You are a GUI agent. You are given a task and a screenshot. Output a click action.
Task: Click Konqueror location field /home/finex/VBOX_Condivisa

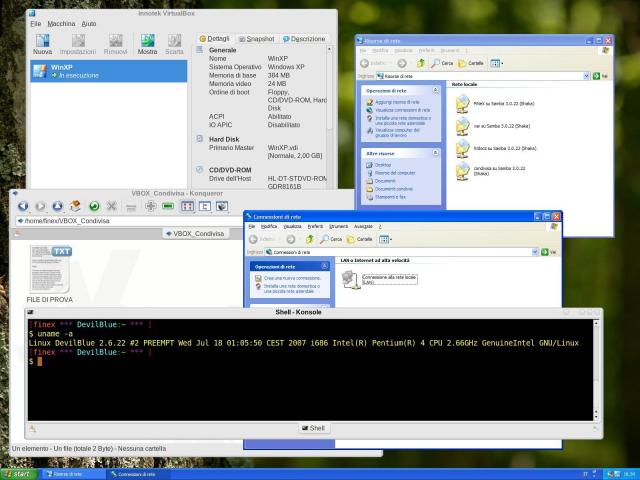click(x=131, y=221)
